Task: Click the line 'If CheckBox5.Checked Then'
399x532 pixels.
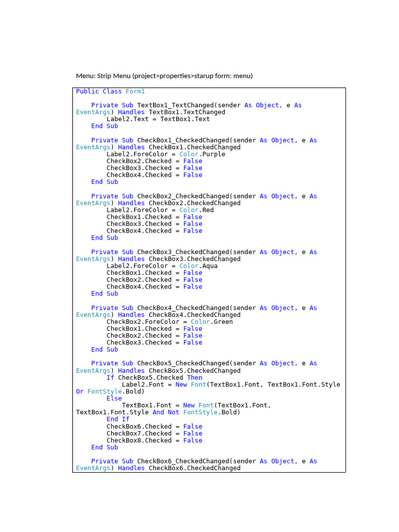Action: [154, 378]
